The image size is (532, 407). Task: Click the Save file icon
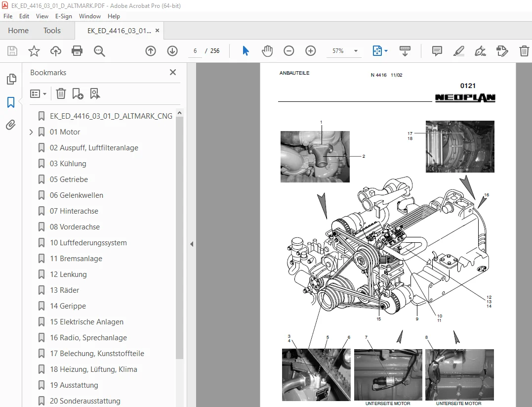click(12, 51)
